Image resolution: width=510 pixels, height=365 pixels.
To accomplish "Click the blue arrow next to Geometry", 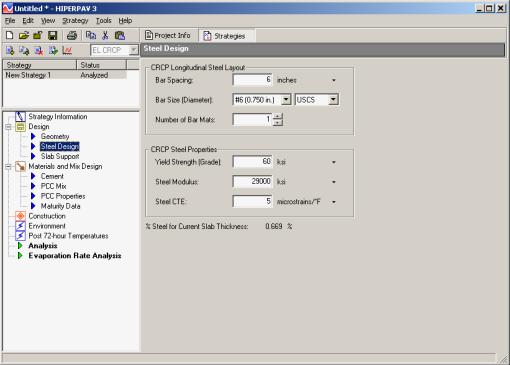I will (33, 136).
